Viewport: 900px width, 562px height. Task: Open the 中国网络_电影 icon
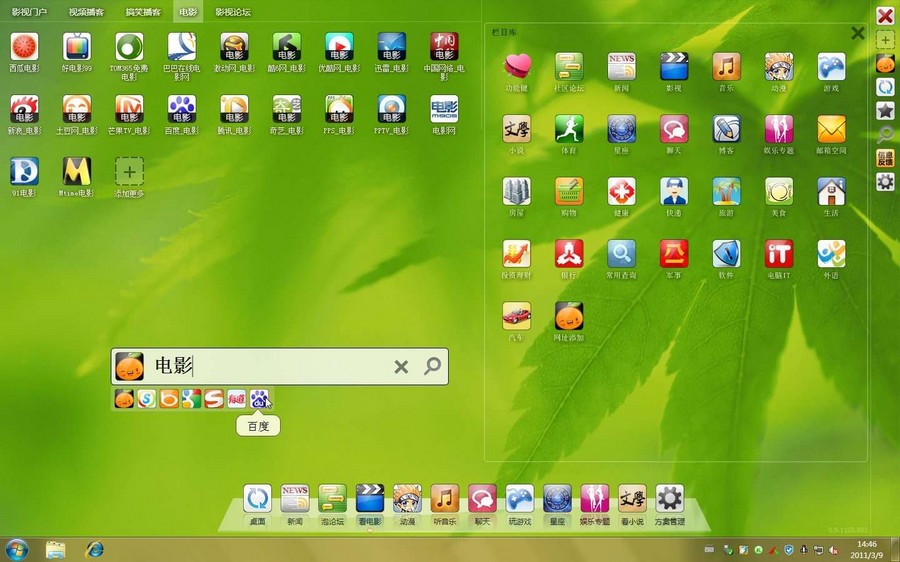444,46
